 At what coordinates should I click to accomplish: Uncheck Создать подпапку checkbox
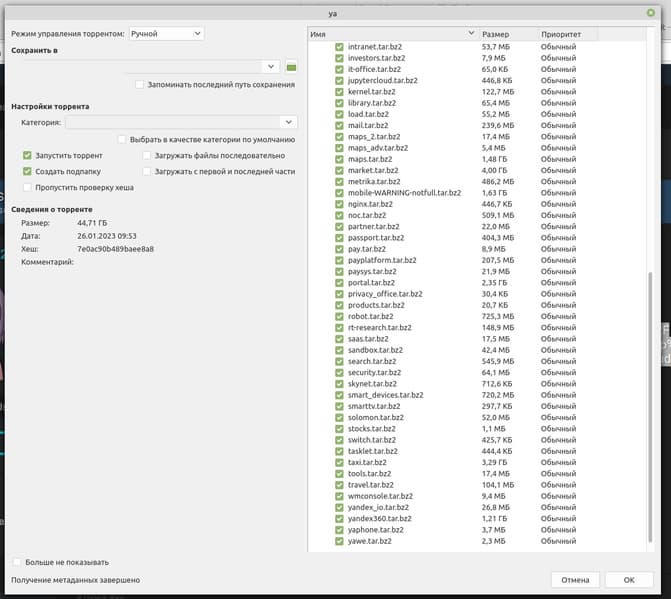pos(27,171)
